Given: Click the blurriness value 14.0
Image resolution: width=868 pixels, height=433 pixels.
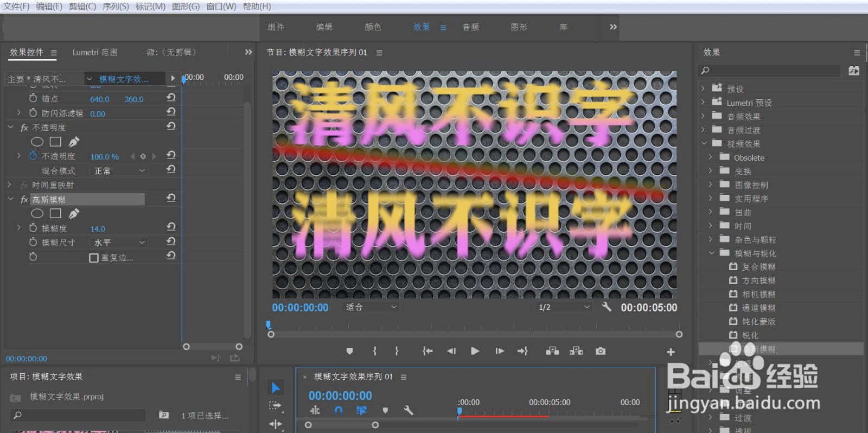Looking at the screenshot, I should 98,229.
